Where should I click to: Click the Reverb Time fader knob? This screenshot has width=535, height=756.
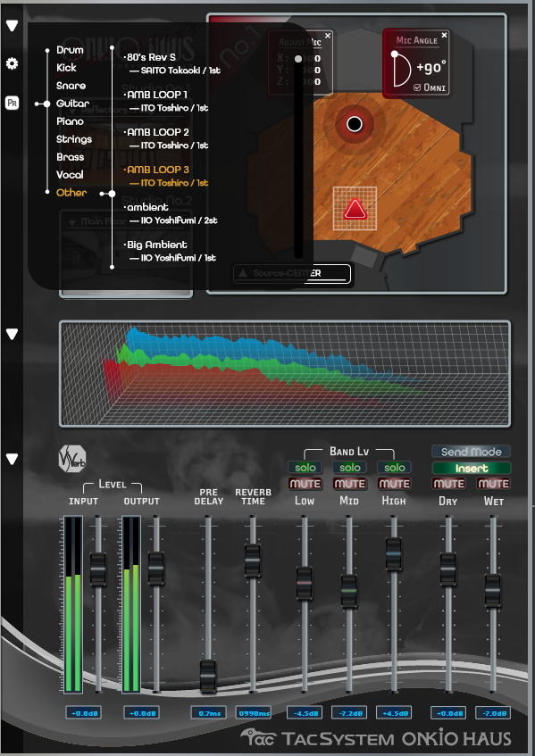[x=253, y=561]
